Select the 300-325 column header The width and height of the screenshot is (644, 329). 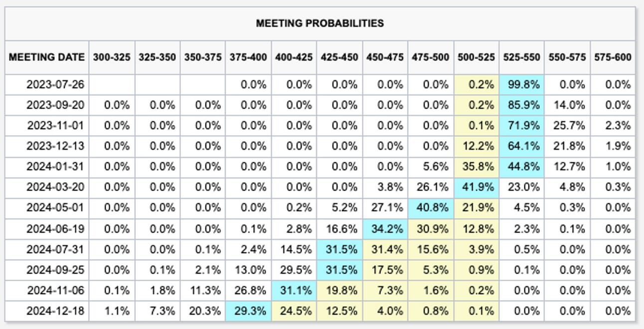pyautogui.click(x=112, y=57)
